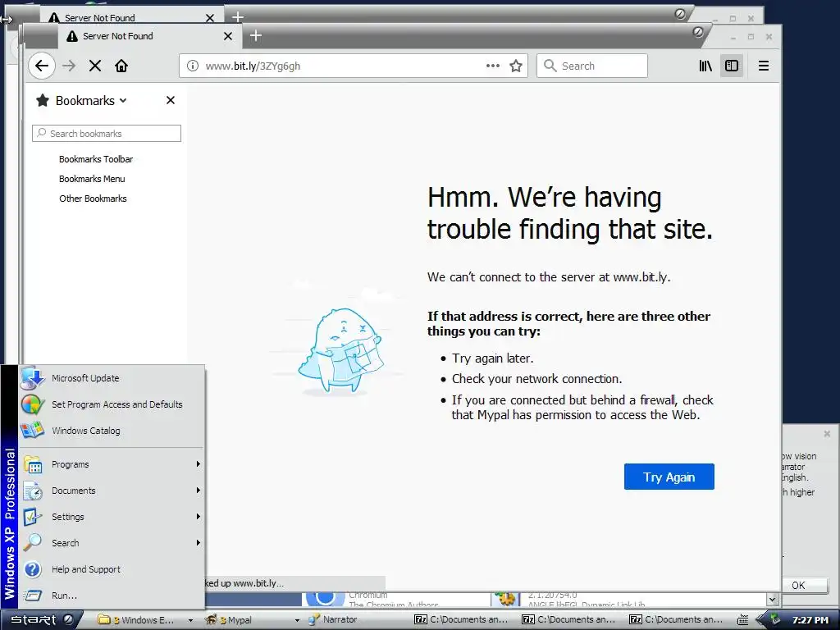The width and height of the screenshot is (840, 630).
Task: Switch to third 7z C:\Documents taskbar button
Action: click(678, 620)
